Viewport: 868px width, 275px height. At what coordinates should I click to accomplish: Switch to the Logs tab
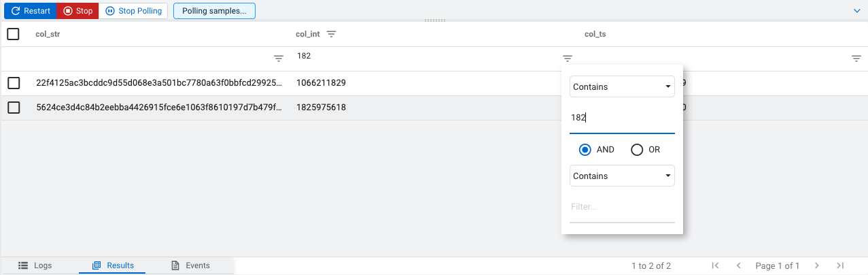click(x=35, y=265)
